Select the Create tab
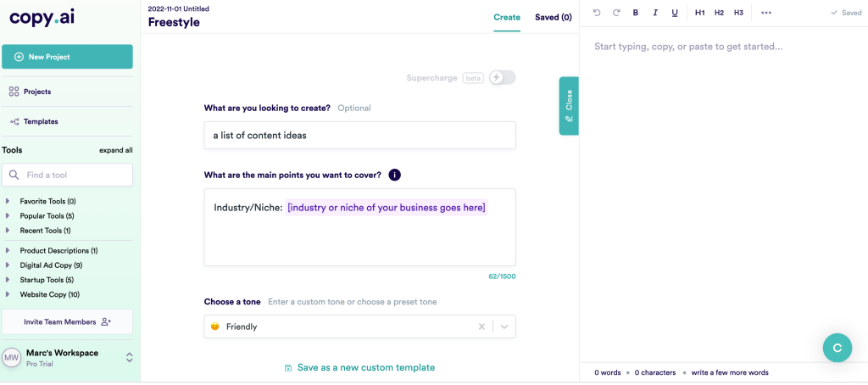This screenshot has width=868, height=385. (507, 17)
